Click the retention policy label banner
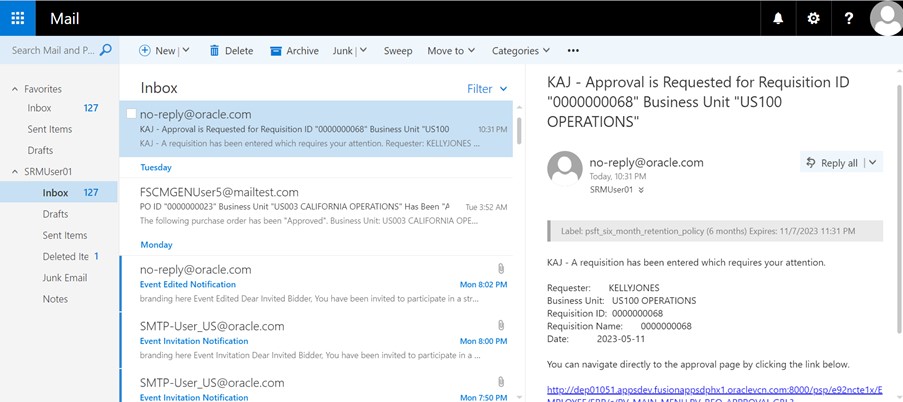The width and height of the screenshot is (903, 402). click(715, 231)
